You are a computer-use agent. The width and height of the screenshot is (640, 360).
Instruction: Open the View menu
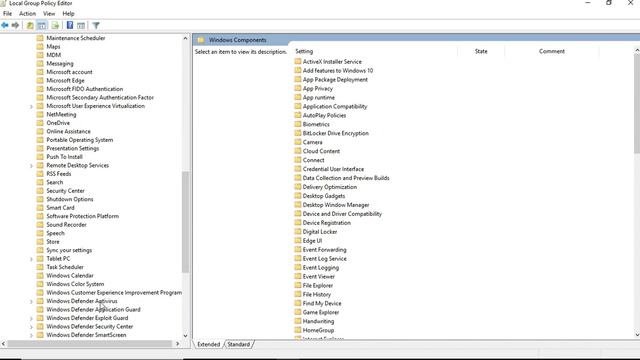click(x=49, y=13)
